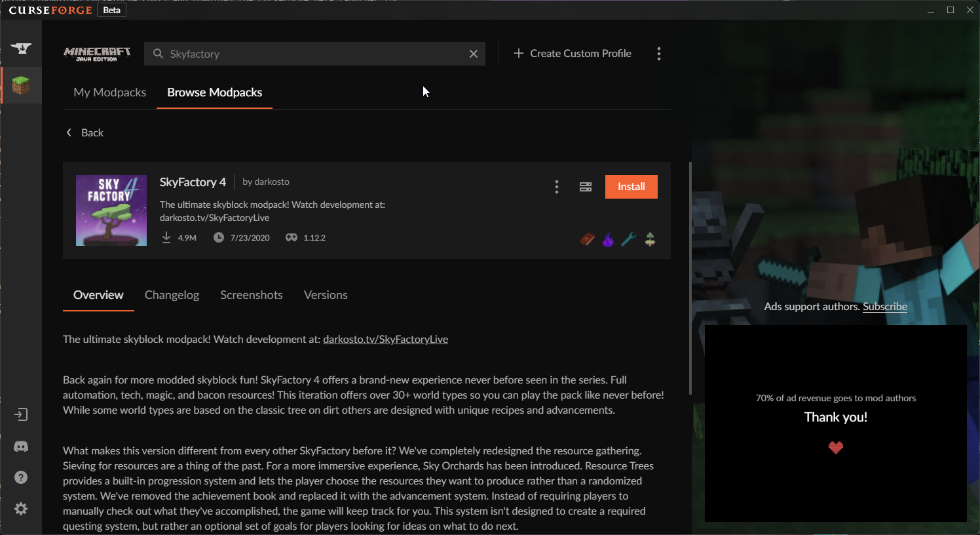This screenshot has height=535, width=980.
Task: Click the 7/23/2020 update date text
Action: (x=250, y=237)
